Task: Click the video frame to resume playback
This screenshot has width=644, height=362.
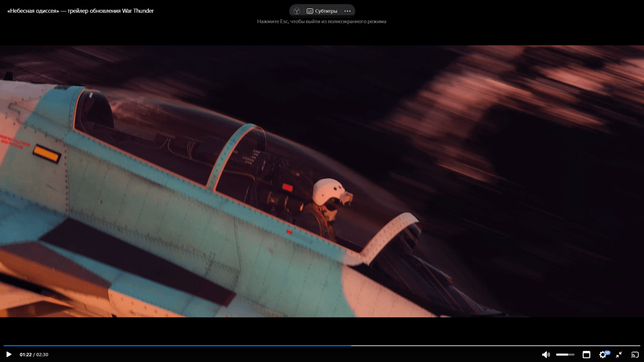Action: [322, 181]
